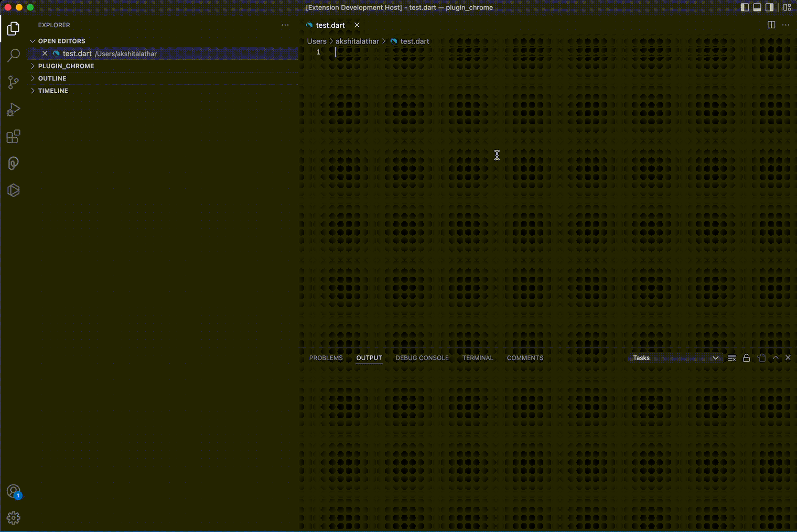Open the Customize Layout menu

(x=787, y=7)
